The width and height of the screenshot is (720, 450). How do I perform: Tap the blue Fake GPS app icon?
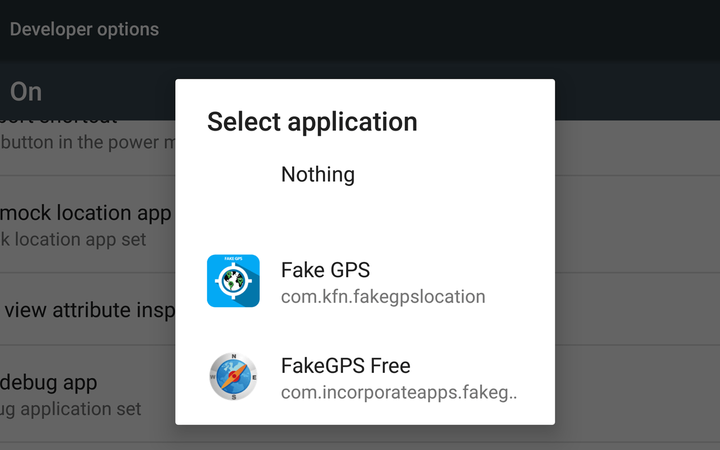(x=233, y=281)
